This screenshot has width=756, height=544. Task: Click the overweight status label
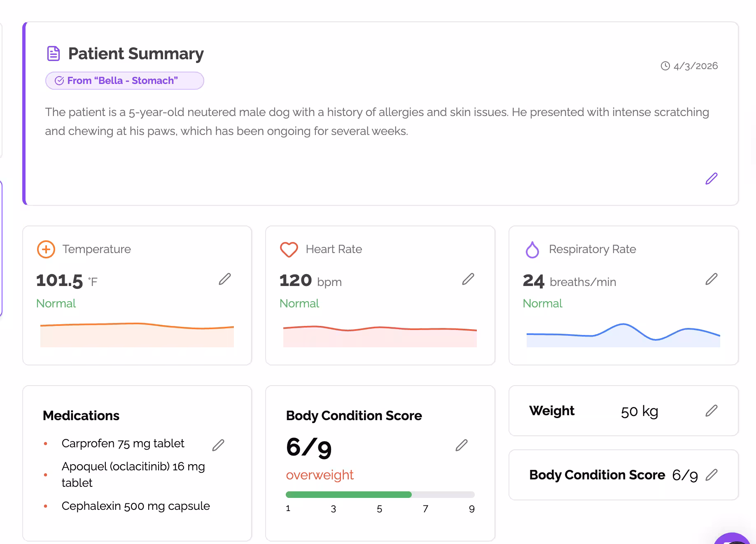(320, 474)
